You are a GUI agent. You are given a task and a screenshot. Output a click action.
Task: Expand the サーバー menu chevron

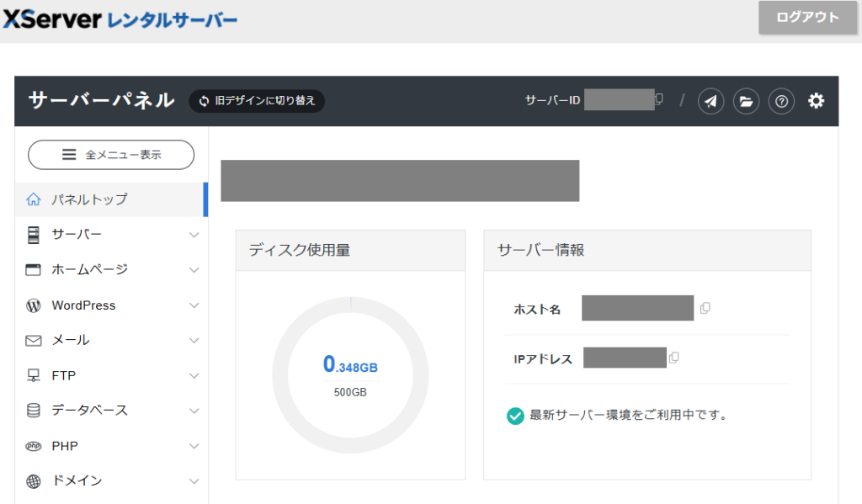tap(194, 235)
